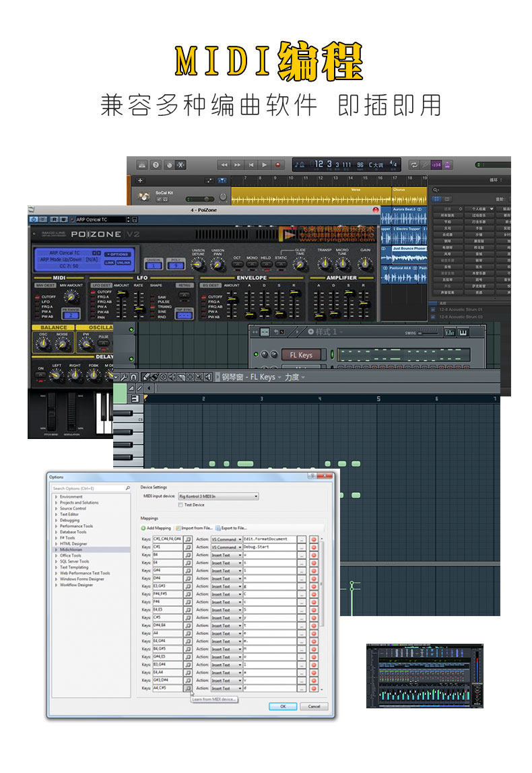Toggle the GarageBand cycle loop icon
The image size is (532, 773).
(413, 165)
